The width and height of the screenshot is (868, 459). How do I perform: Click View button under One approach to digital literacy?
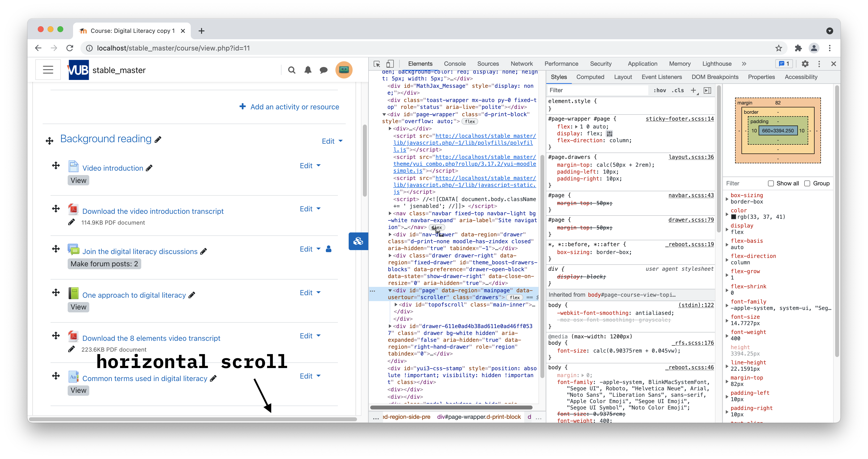78,307
